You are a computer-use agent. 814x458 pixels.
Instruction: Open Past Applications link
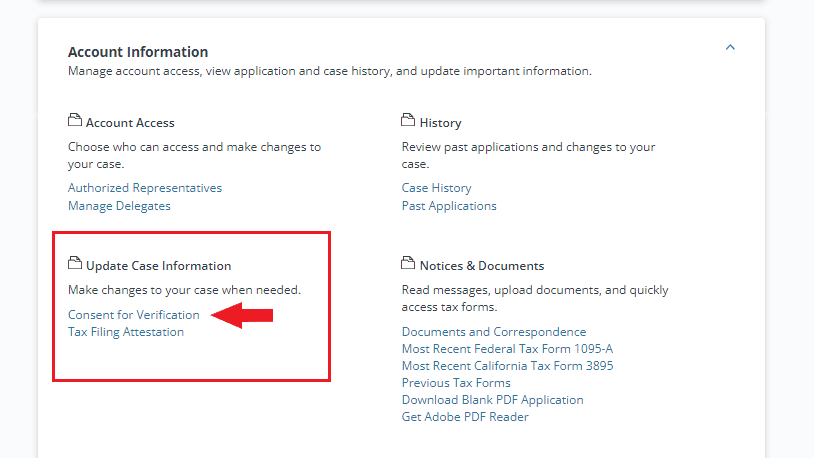pos(449,206)
